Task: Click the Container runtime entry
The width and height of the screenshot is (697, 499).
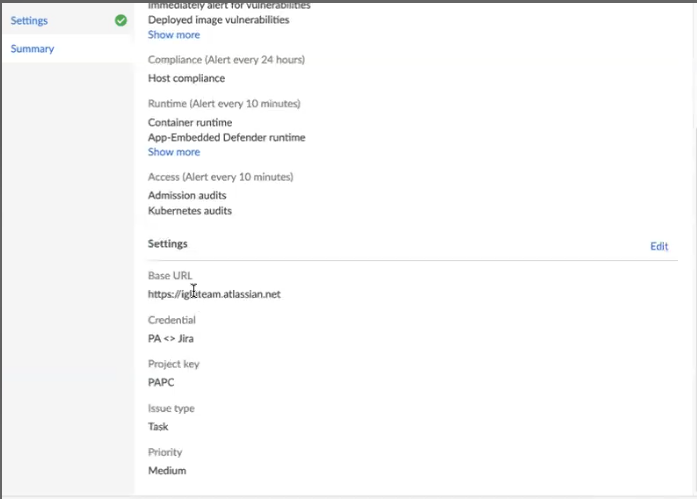Action: coord(190,123)
